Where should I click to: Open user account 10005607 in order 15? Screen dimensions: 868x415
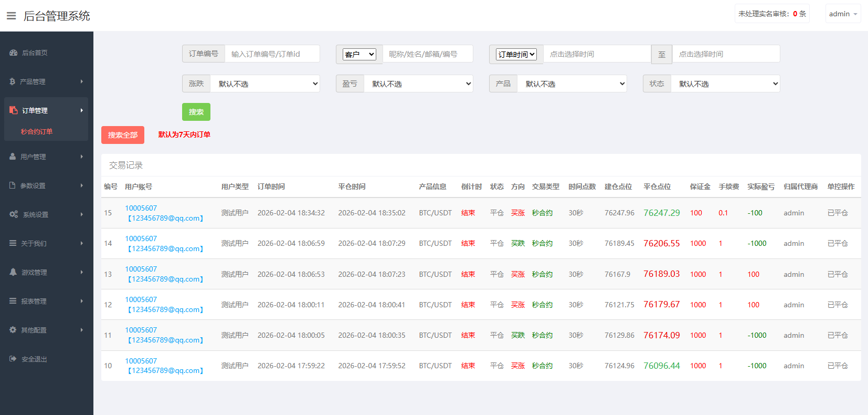pos(141,208)
